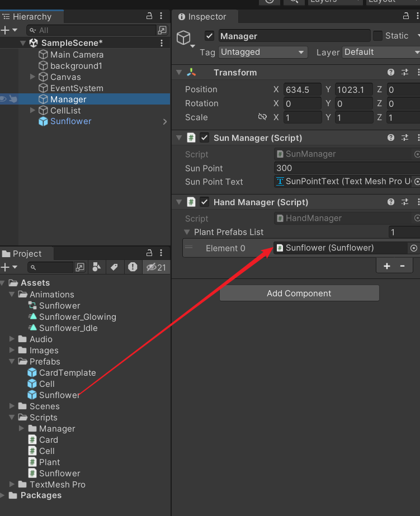Viewport: 420px width, 516px height.
Task: Open Transform component help reference icon
Action: pyautogui.click(x=391, y=73)
